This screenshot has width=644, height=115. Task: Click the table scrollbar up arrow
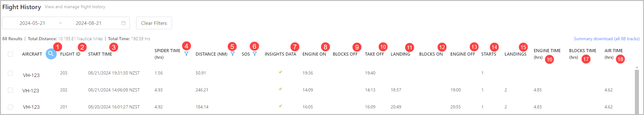637,67
